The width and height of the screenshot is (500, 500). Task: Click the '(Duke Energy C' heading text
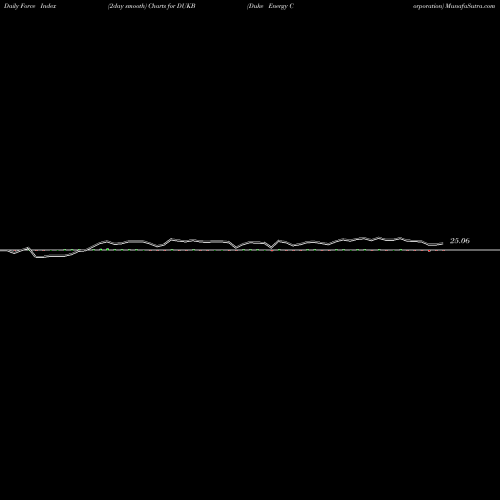pyautogui.click(x=270, y=6)
